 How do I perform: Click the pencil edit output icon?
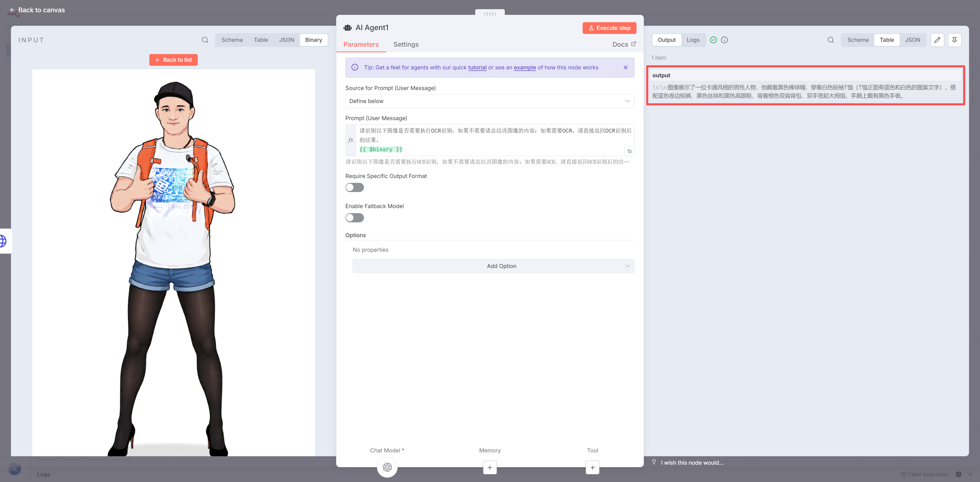[x=937, y=40]
